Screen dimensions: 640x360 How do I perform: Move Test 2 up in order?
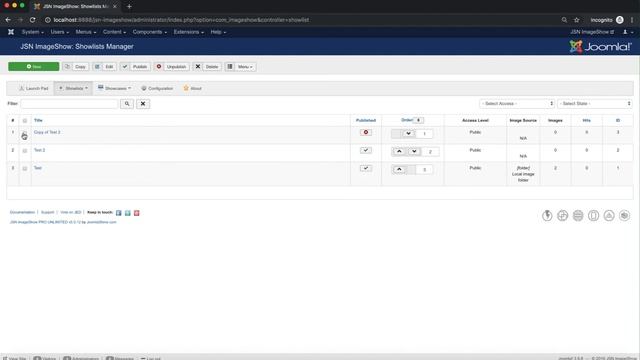point(399,151)
